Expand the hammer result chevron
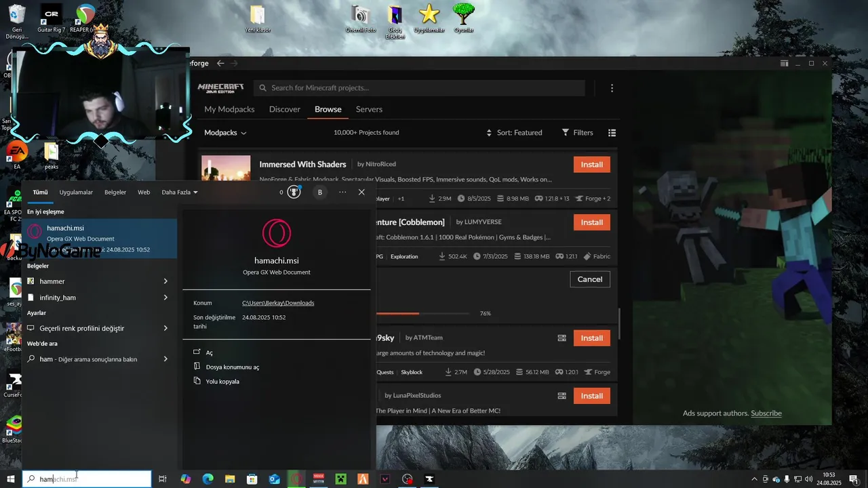This screenshot has height=488, width=868. click(x=165, y=281)
